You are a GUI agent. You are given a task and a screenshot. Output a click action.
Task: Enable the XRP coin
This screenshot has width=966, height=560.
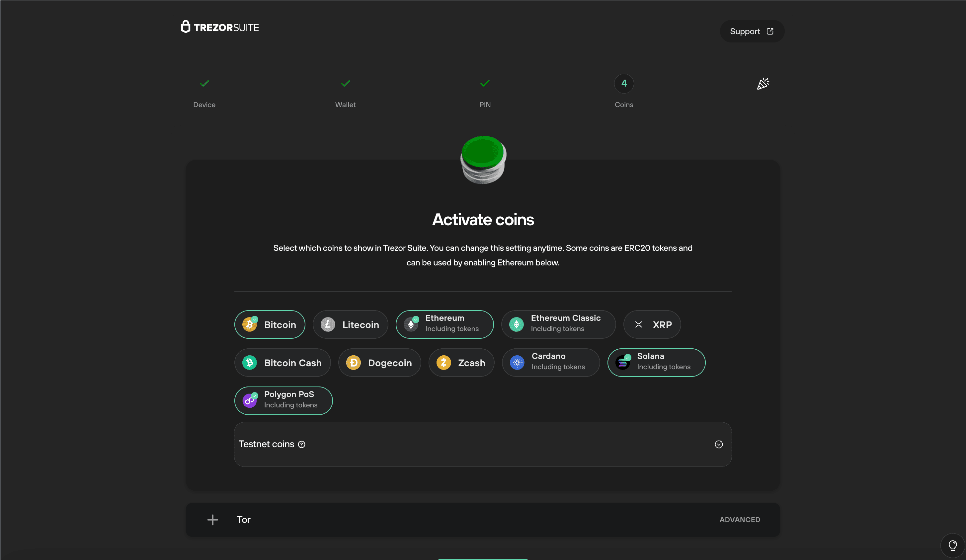652,325
